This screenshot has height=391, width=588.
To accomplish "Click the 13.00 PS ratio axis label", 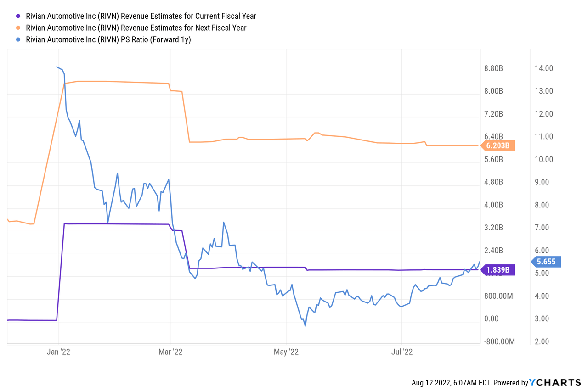I will pyautogui.click(x=543, y=91).
